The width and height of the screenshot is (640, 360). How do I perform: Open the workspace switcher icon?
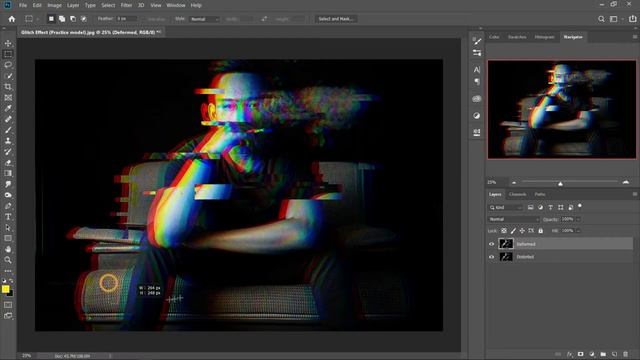pyautogui.click(x=613, y=19)
